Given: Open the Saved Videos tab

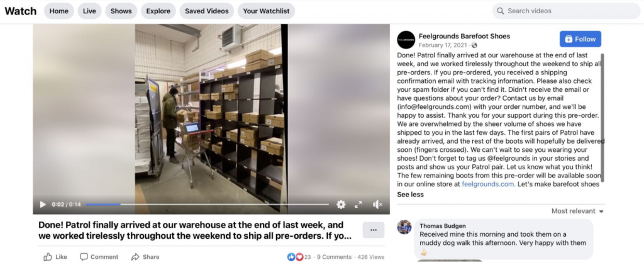Looking at the screenshot, I should [x=206, y=11].
